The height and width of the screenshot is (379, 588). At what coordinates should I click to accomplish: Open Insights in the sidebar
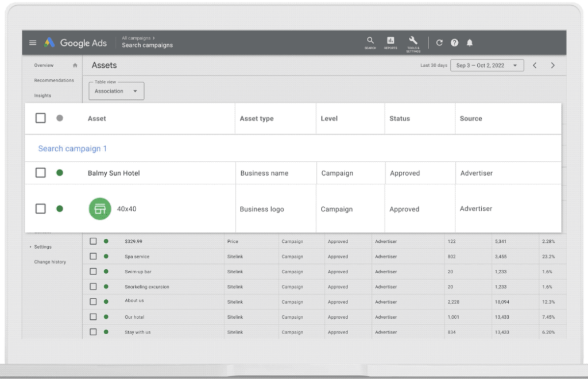tap(42, 96)
